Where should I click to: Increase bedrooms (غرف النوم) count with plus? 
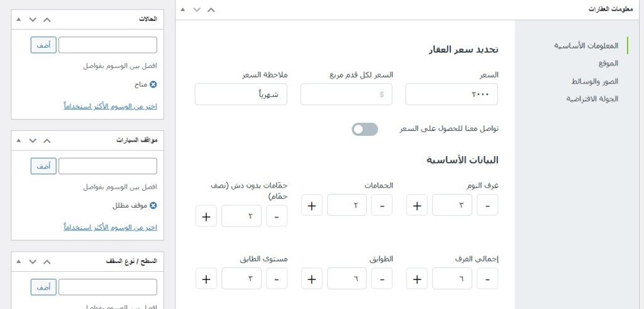pos(417,205)
